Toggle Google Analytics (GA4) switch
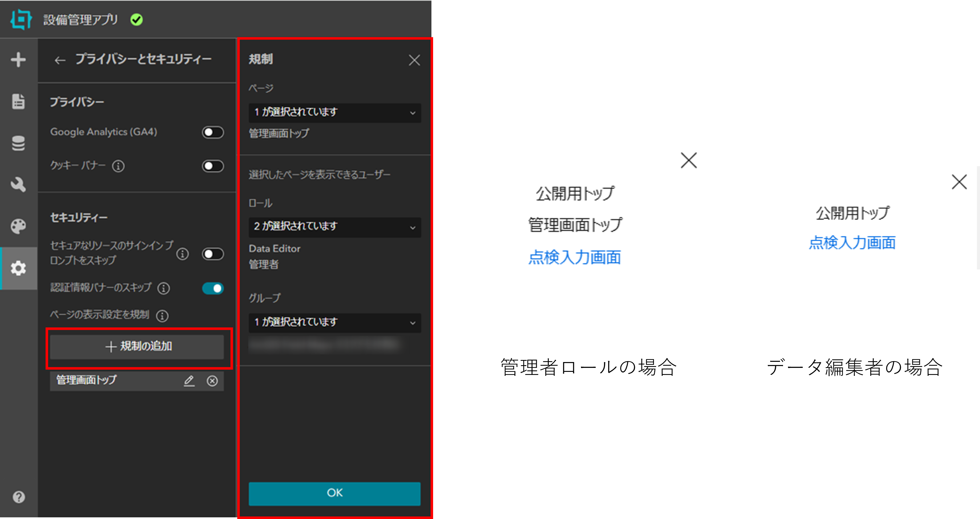980x519 pixels. 213,132
